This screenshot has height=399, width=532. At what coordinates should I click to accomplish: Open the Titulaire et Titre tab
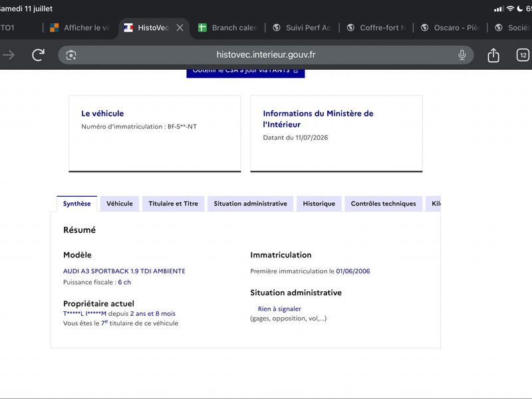(173, 203)
